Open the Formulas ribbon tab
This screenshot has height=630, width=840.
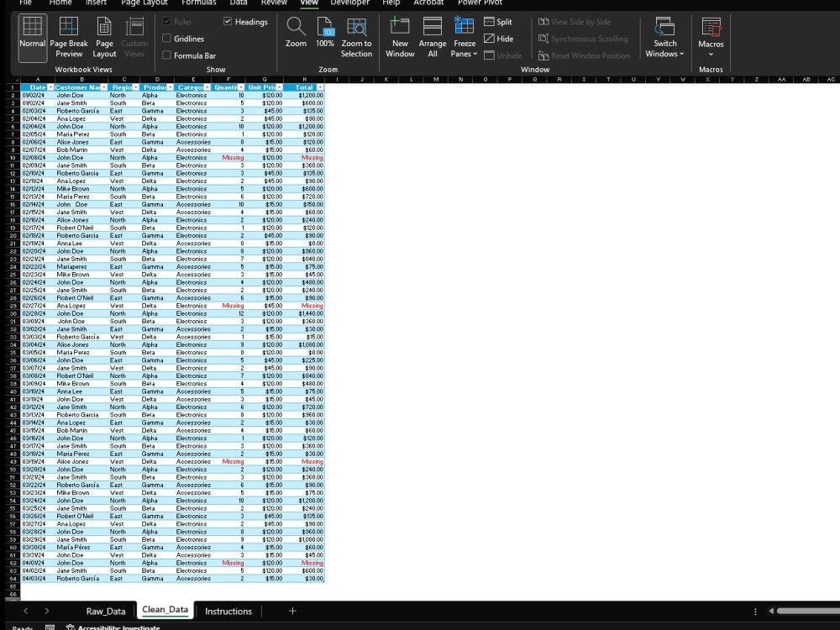(199, 3)
